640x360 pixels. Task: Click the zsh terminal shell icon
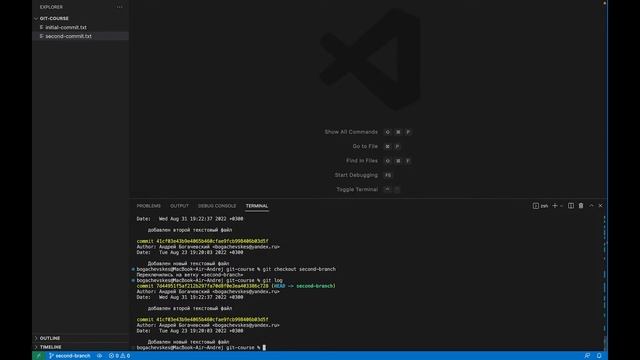click(x=536, y=206)
